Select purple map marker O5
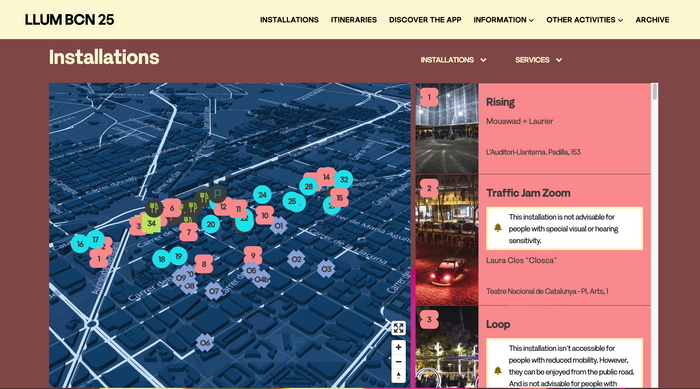 coord(251,271)
